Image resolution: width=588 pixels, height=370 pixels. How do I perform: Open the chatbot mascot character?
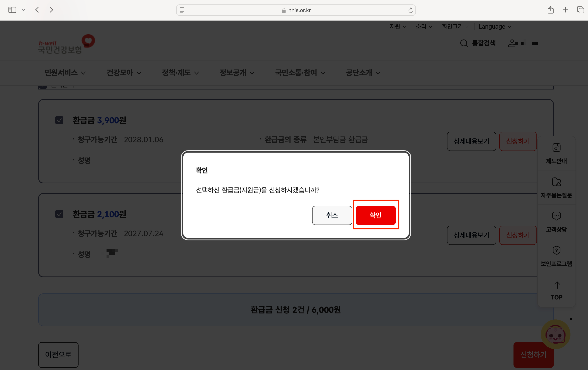pos(555,334)
